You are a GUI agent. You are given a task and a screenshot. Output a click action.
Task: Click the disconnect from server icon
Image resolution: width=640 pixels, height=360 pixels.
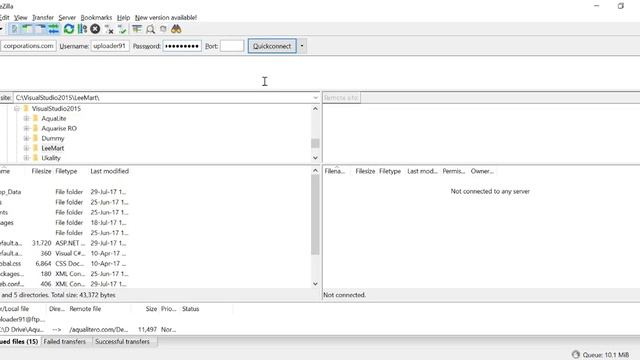coord(109,29)
